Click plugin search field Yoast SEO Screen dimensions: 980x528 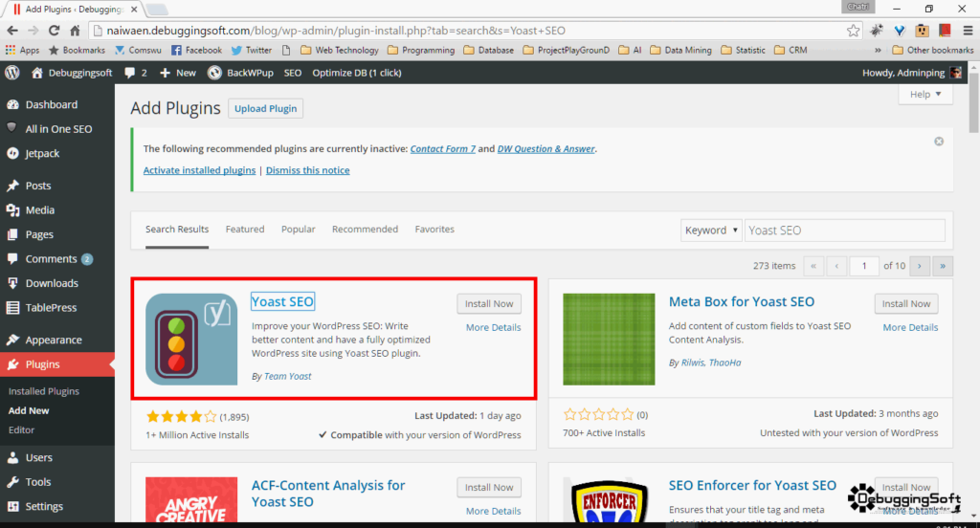click(x=844, y=230)
